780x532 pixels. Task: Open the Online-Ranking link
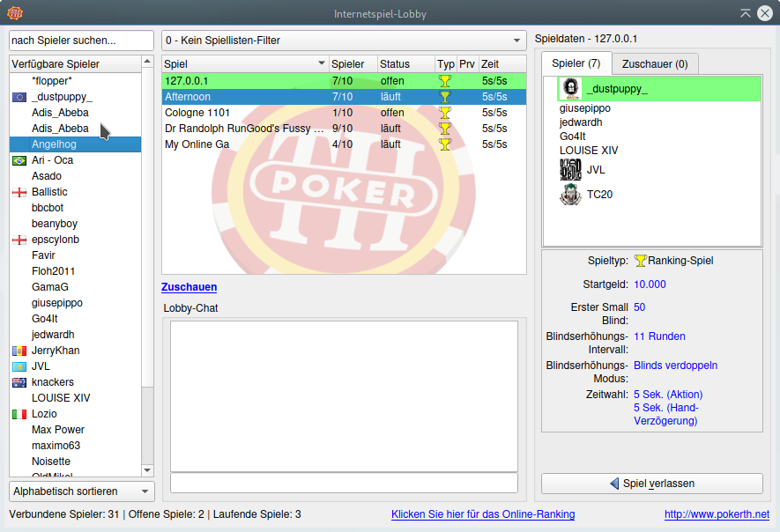tap(483, 514)
